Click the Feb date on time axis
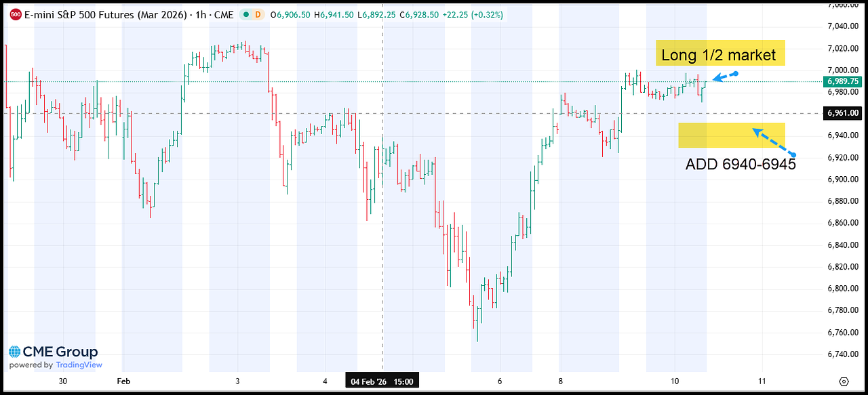868x395 pixels. [x=123, y=381]
